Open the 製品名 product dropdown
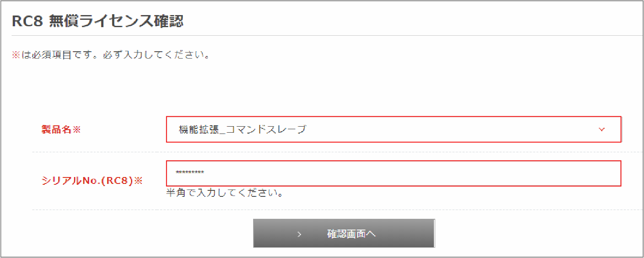 [393, 129]
